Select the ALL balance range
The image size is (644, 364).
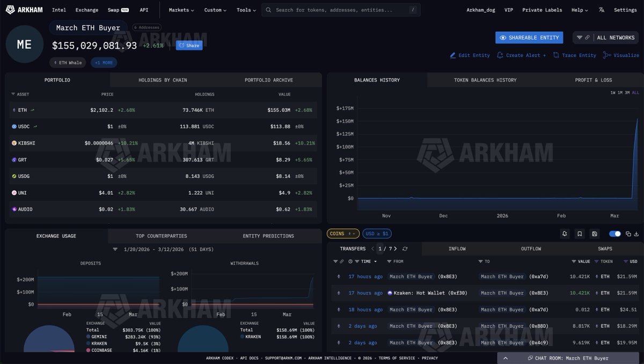(x=635, y=93)
